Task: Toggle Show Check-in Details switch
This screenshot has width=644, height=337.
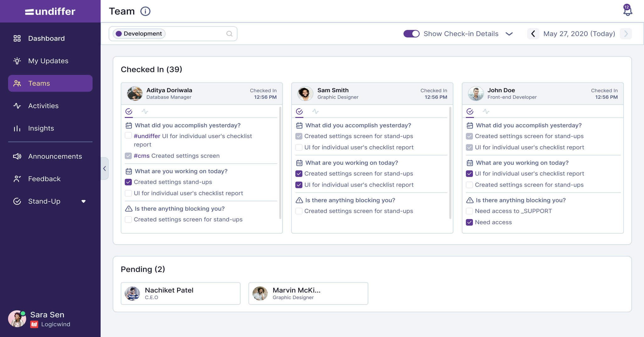Action: coord(411,34)
